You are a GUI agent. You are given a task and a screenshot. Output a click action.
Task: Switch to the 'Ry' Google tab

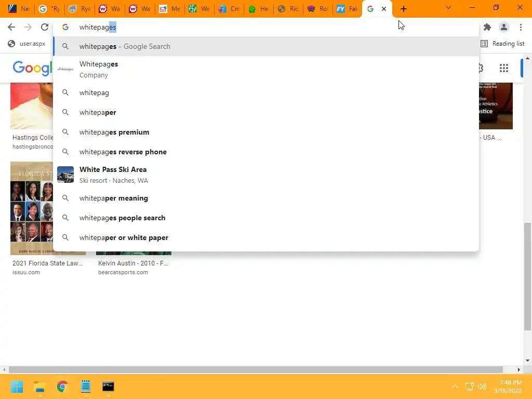49,9
